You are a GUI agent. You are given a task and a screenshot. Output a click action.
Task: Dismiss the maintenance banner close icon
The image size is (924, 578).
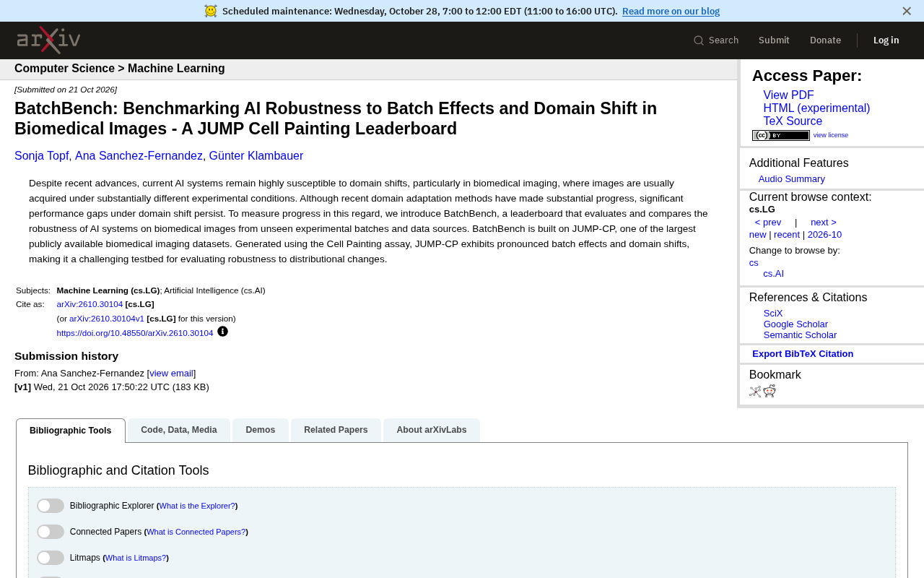pyautogui.click(x=907, y=11)
